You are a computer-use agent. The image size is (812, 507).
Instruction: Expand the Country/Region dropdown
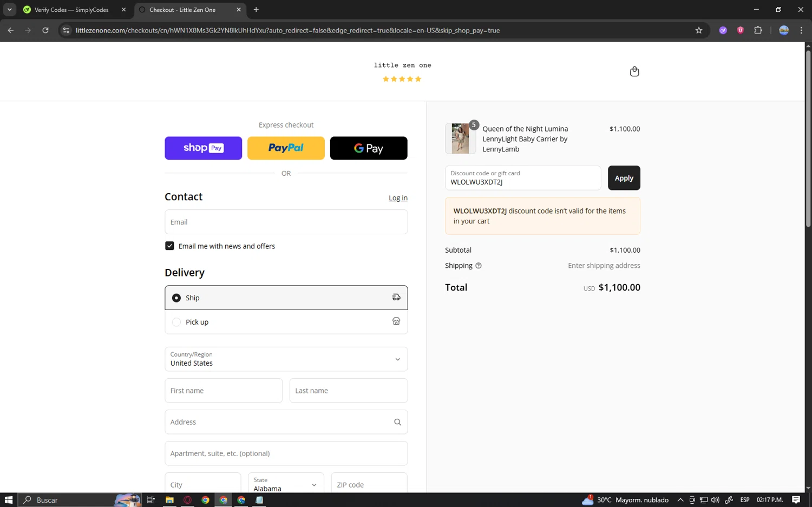point(286,359)
